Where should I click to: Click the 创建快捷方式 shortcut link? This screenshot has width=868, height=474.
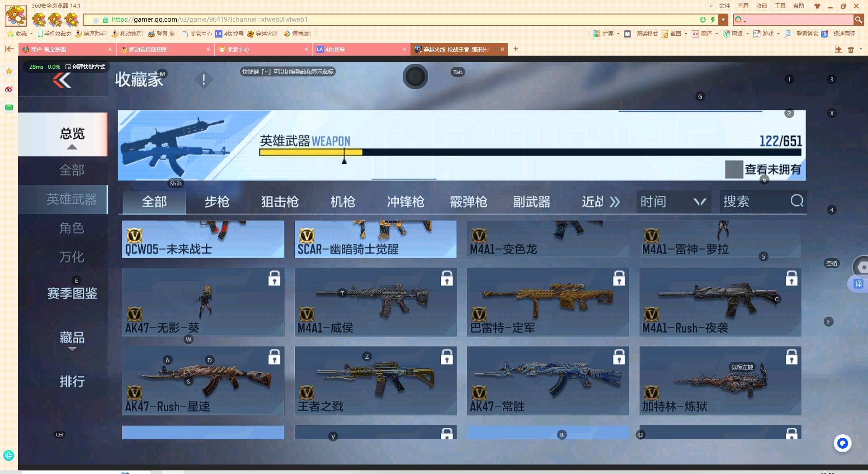(86, 66)
